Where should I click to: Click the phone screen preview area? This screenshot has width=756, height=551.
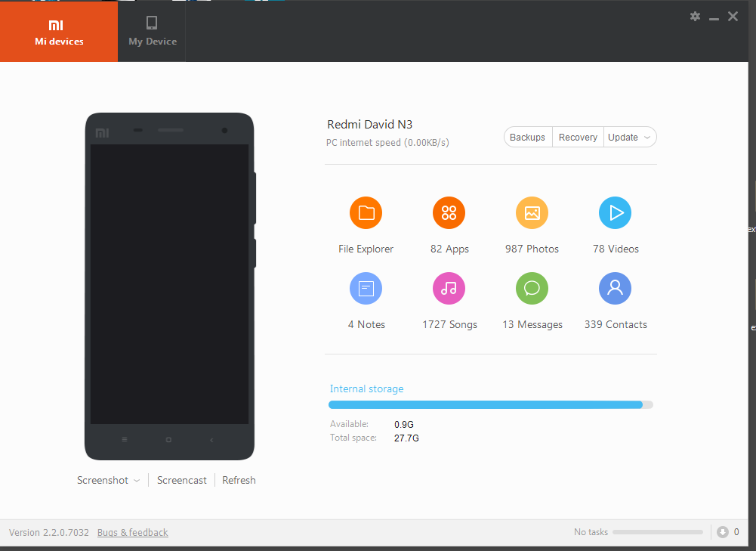(x=169, y=283)
